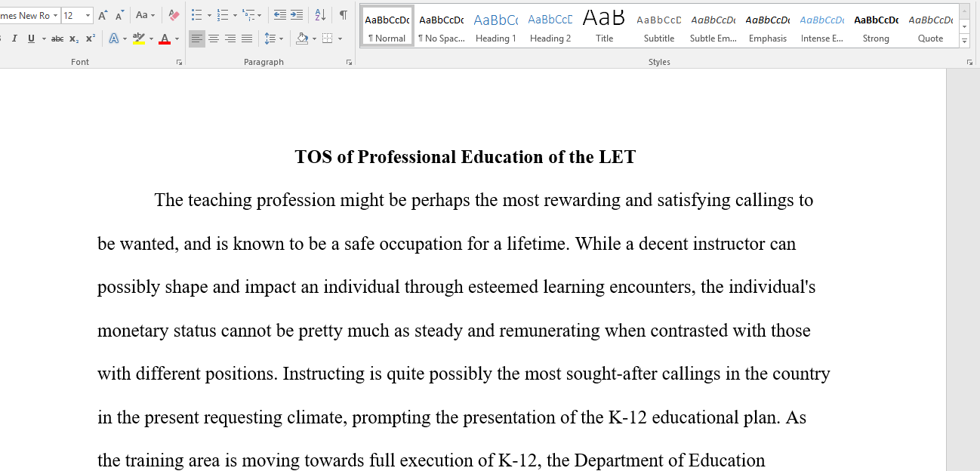
Task: Decrease paragraph indent
Action: point(279,15)
